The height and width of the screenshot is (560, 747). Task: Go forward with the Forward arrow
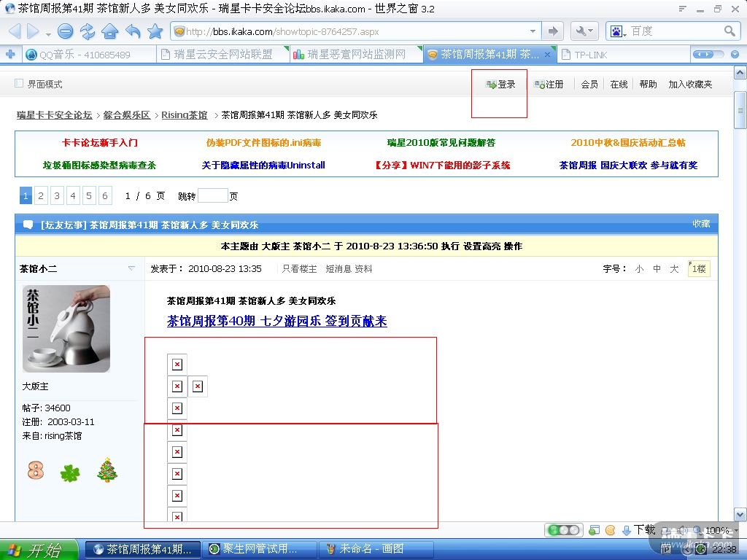coord(33,31)
